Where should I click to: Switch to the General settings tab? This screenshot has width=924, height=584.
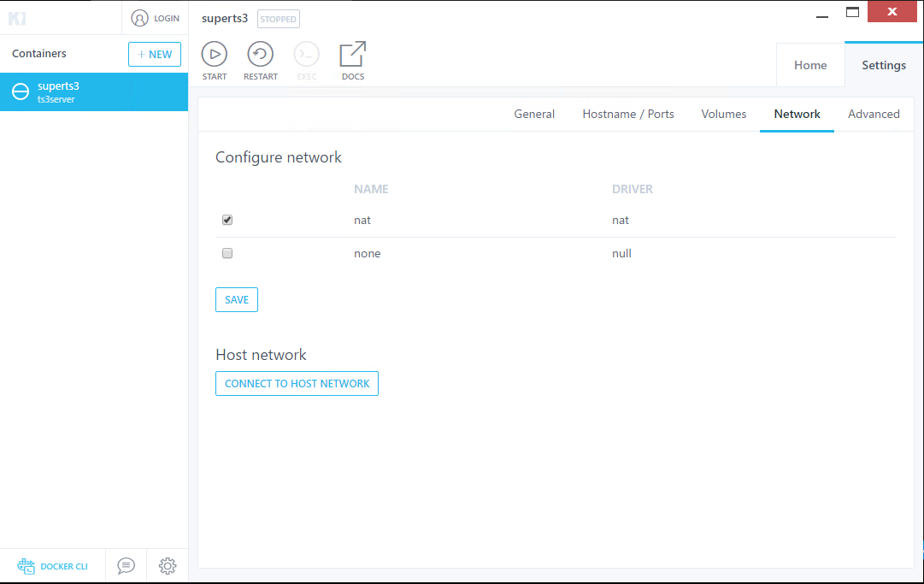[x=534, y=115]
